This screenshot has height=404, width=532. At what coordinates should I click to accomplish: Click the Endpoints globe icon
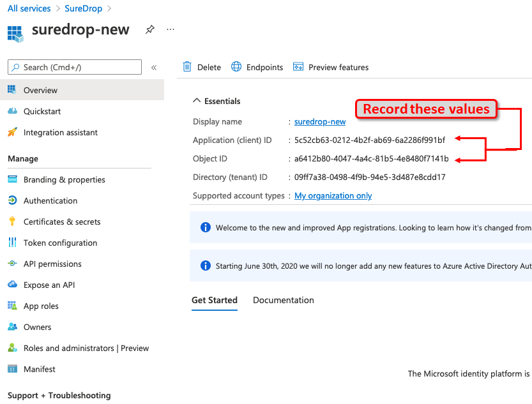coord(236,67)
